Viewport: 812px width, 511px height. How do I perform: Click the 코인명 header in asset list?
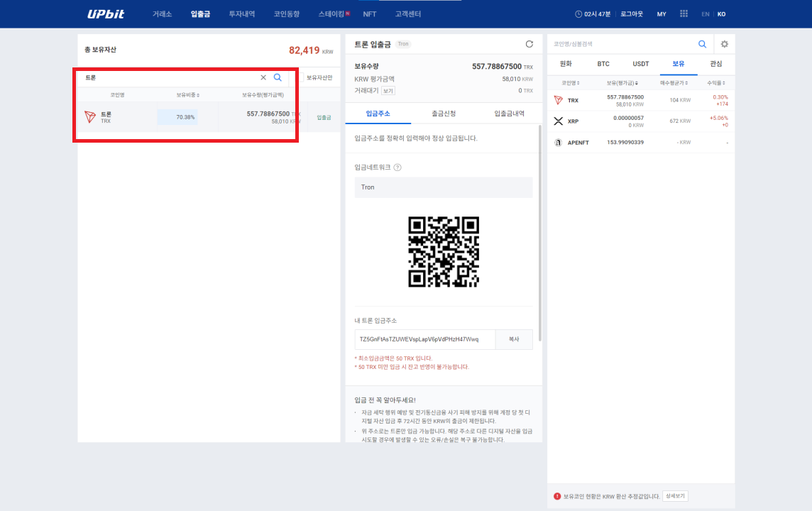click(117, 94)
